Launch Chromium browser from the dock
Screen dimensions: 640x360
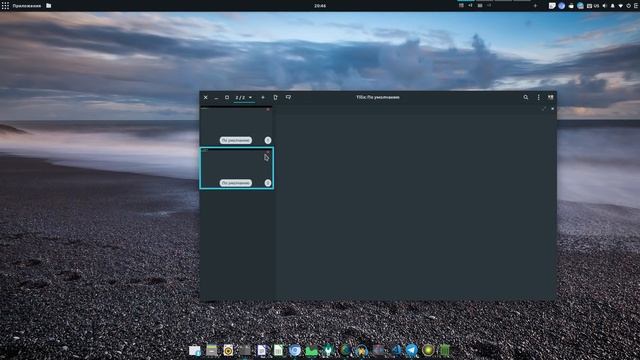tap(295, 350)
